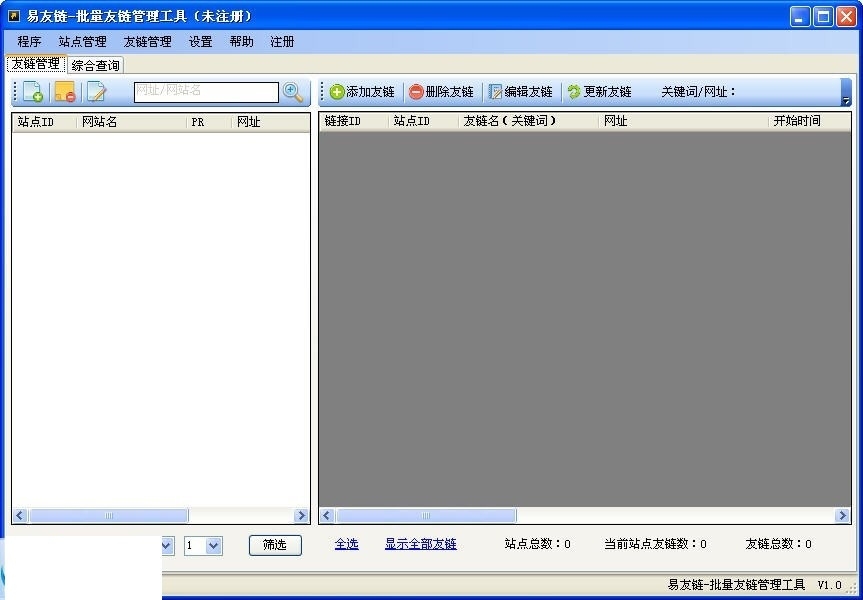
Task: Click the site list horizontal scrollbar thumb
Action: pyautogui.click(x=108, y=516)
